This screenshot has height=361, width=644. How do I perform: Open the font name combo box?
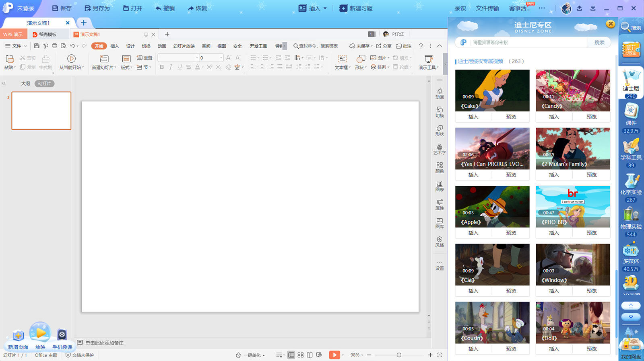tap(178, 58)
